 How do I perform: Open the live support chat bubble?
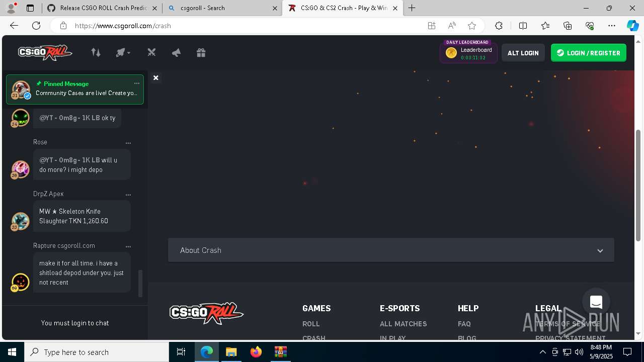click(596, 302)
